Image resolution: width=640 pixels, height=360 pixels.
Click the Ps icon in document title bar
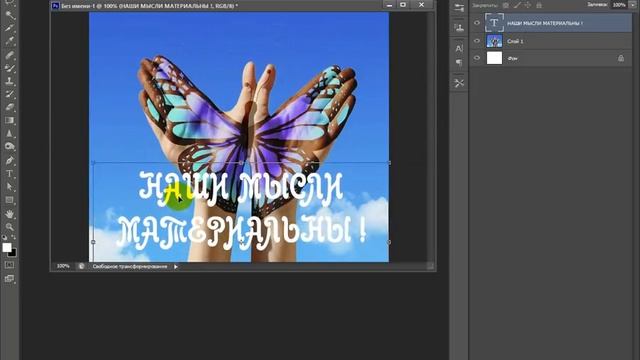[x=56, y=6]
